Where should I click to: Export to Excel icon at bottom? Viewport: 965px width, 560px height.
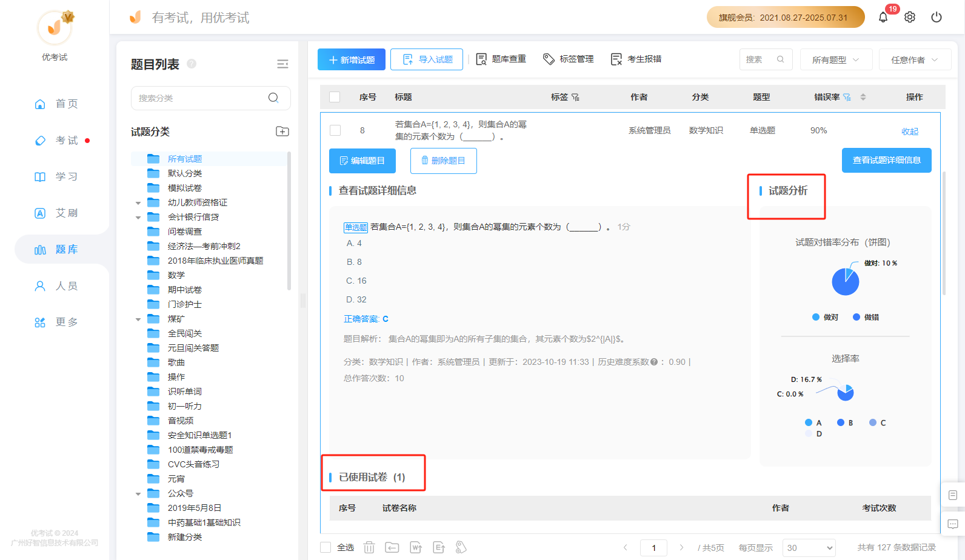(x=439, y=547)
